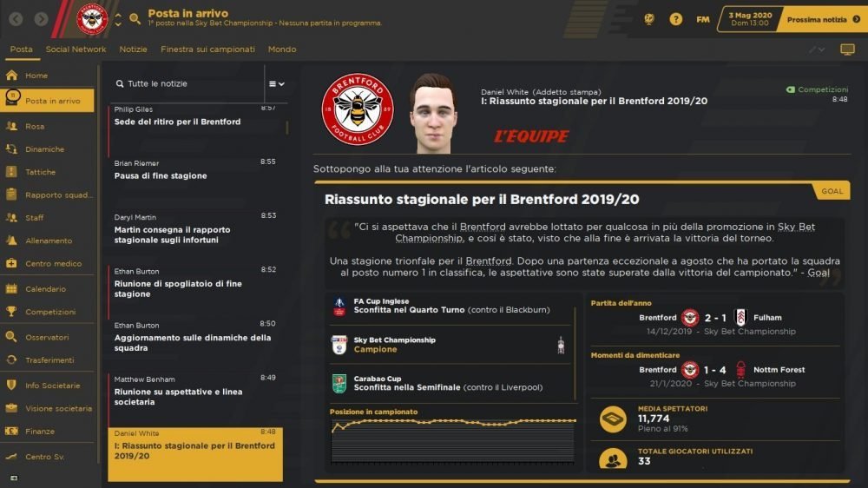This screenshot has height=488, width=868.
Task: Click the news list scrollbar
Action: pyautogui.click(x=286, y=128)
